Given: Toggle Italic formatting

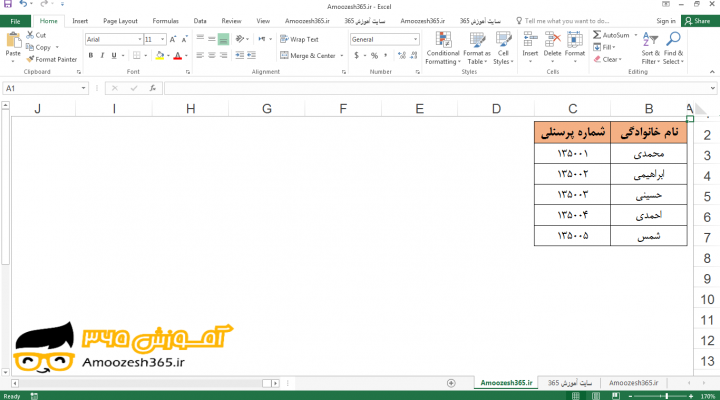Looking at the screenshot, I should [102, 56].
